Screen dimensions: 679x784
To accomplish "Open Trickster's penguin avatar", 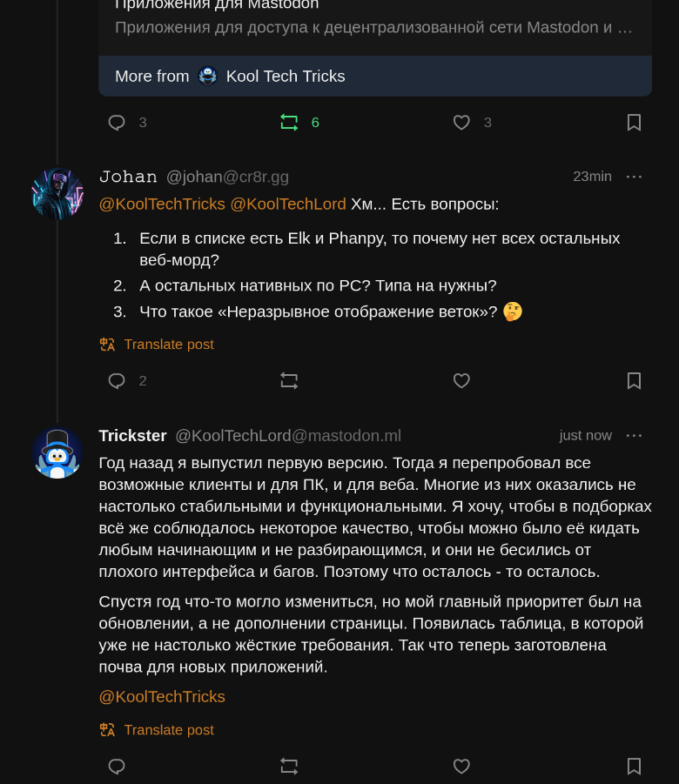I will coord(57,452).
